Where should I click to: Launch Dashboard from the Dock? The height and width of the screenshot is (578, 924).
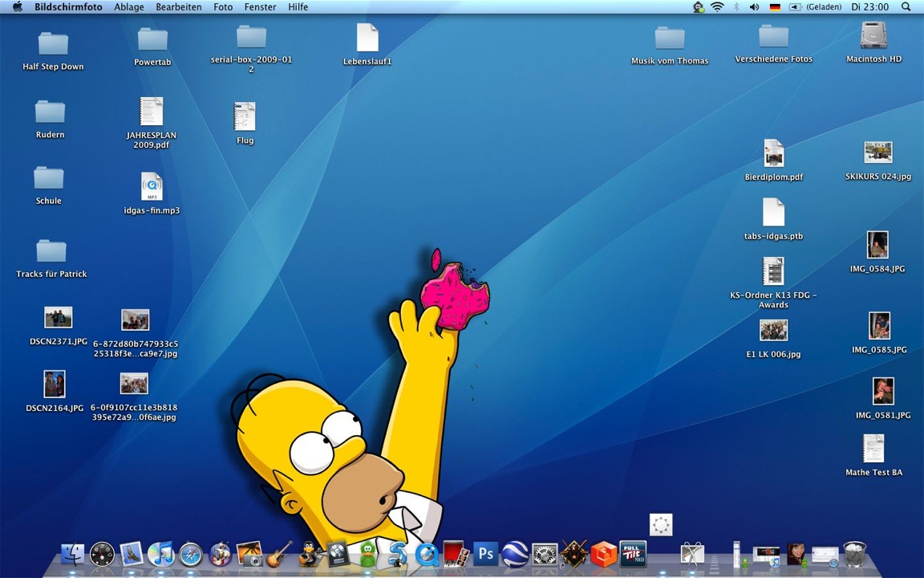coord(102,555)
